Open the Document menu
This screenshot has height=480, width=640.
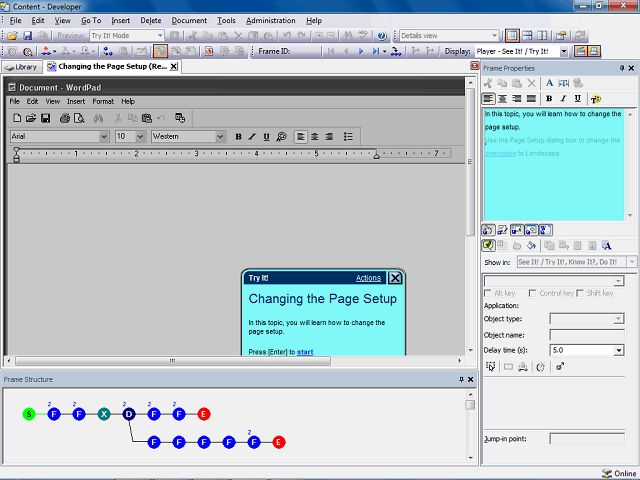coord(189,20)
